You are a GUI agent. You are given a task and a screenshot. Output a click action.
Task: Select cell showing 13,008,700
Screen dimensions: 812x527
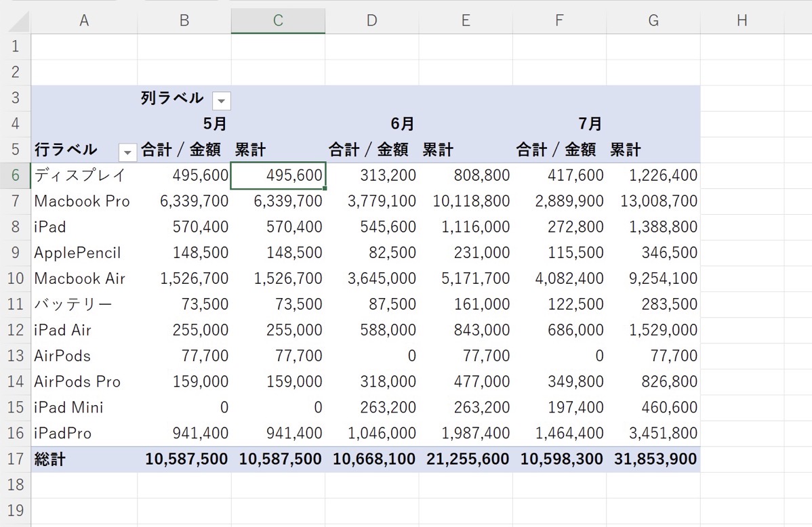653,201
